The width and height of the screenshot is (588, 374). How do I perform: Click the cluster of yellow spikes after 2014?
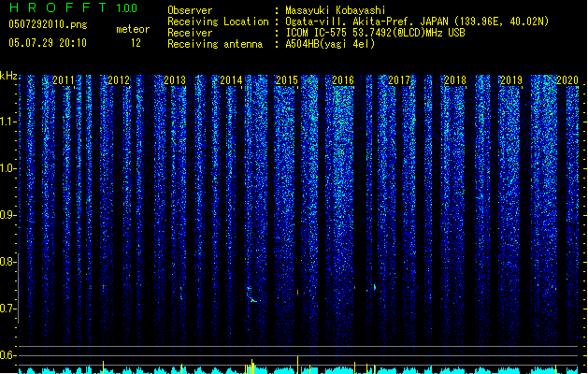coord(251,367)
